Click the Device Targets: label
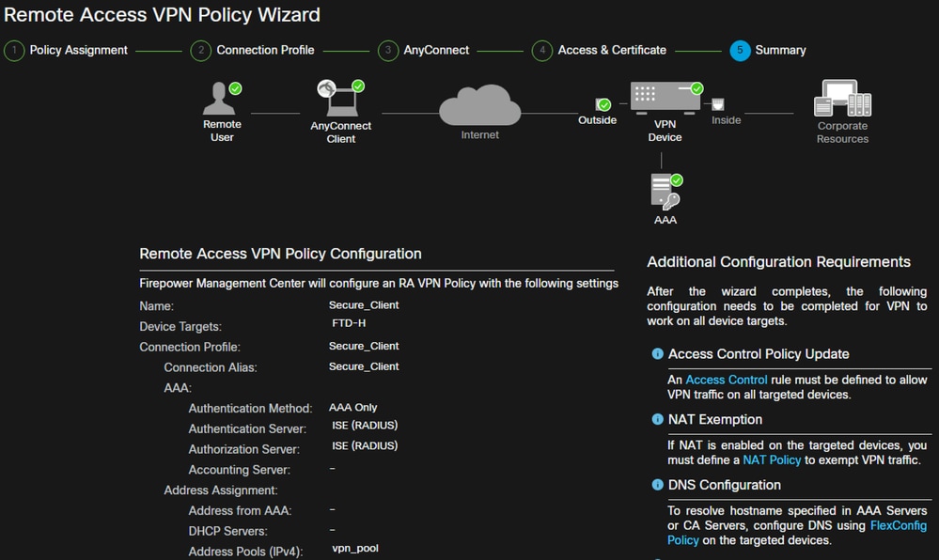Image resolution: width=939 pixels, height=560 pixels. tap(180, 326)
